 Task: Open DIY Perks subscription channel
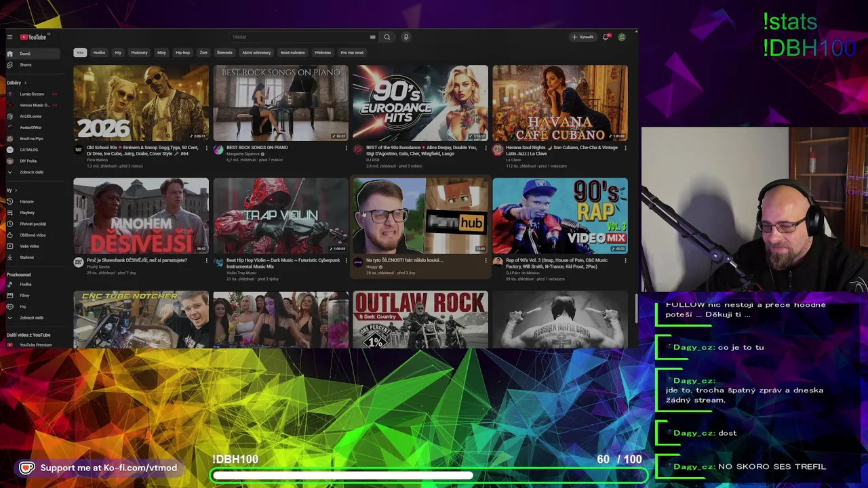(x=33, y=161)
